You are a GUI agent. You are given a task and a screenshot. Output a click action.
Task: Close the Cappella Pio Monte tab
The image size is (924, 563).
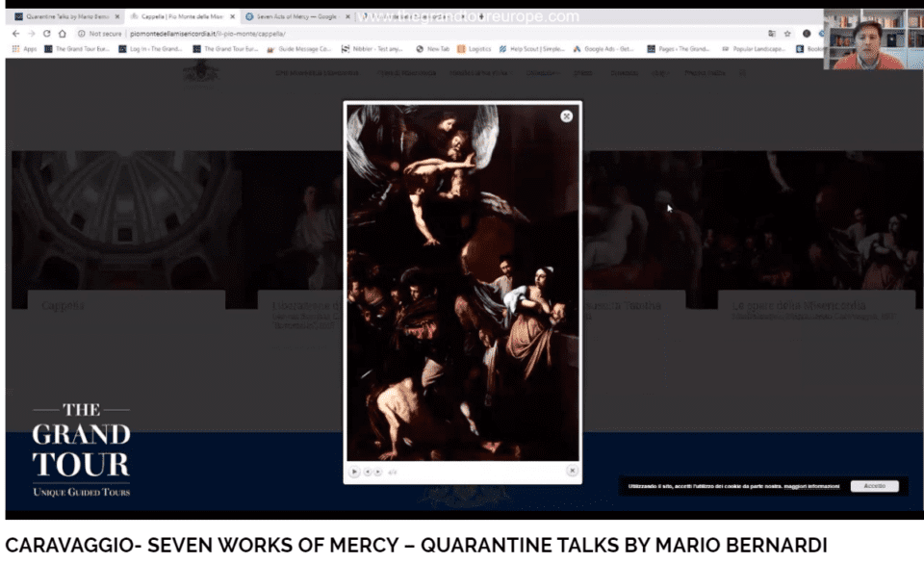232,16
